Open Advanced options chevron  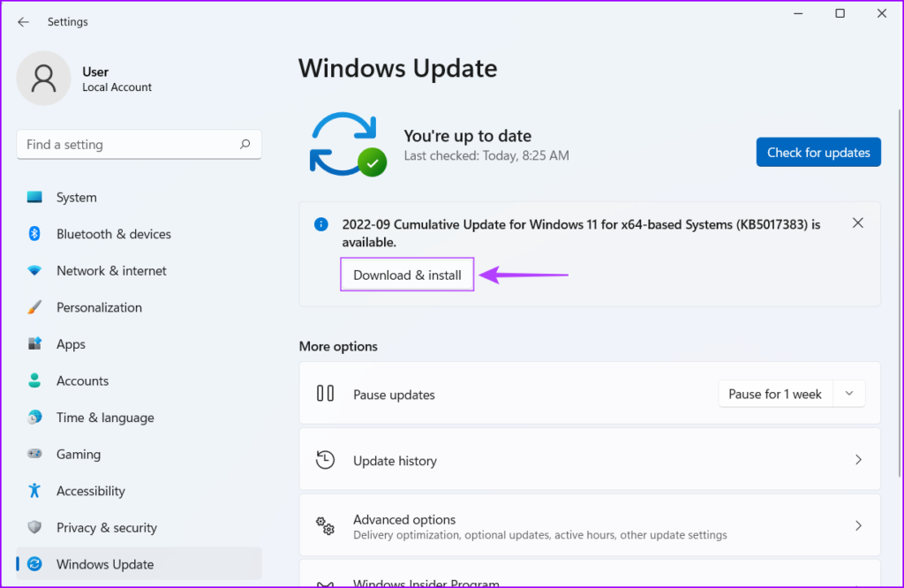tap(858, 525)
